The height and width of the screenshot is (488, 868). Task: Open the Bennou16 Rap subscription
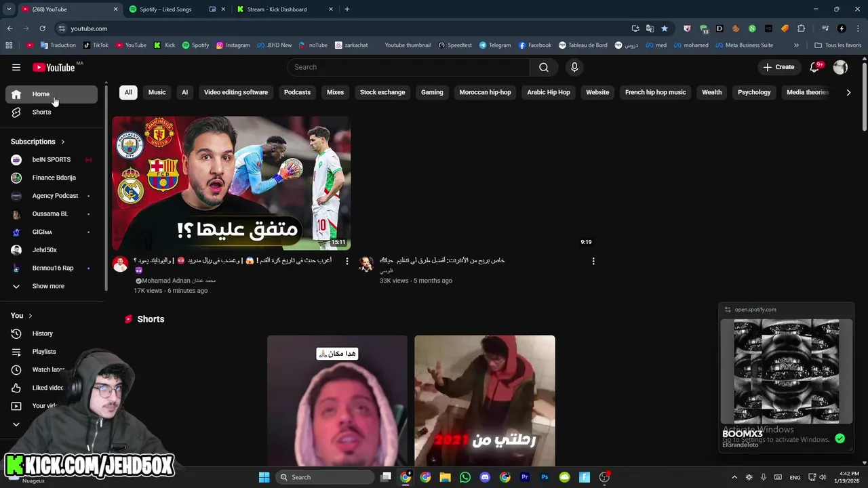click(x=52, y=268)
